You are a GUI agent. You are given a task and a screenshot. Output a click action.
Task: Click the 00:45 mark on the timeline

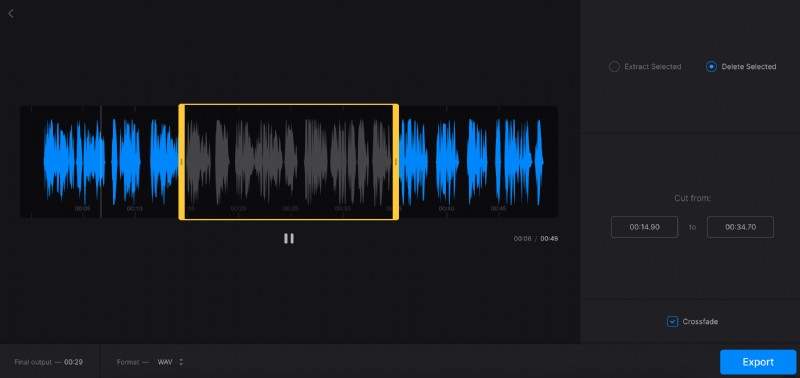[x=498, y=209]
